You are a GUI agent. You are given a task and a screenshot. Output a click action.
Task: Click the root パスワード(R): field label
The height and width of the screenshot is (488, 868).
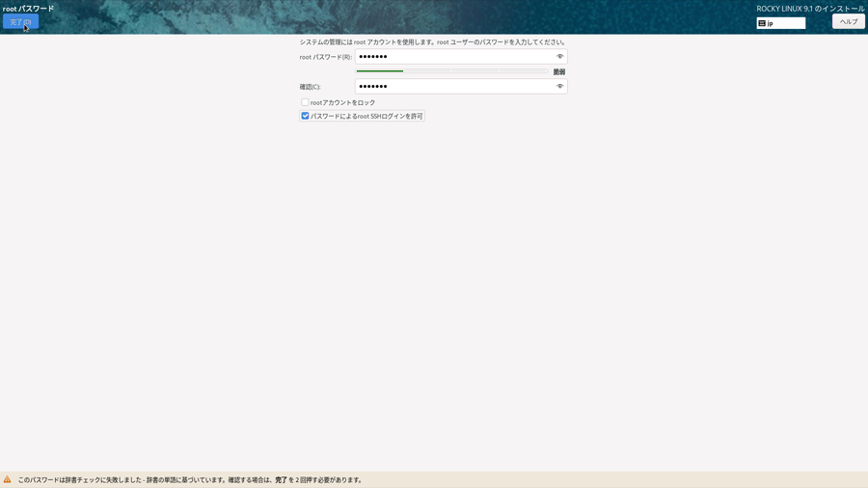325,57
